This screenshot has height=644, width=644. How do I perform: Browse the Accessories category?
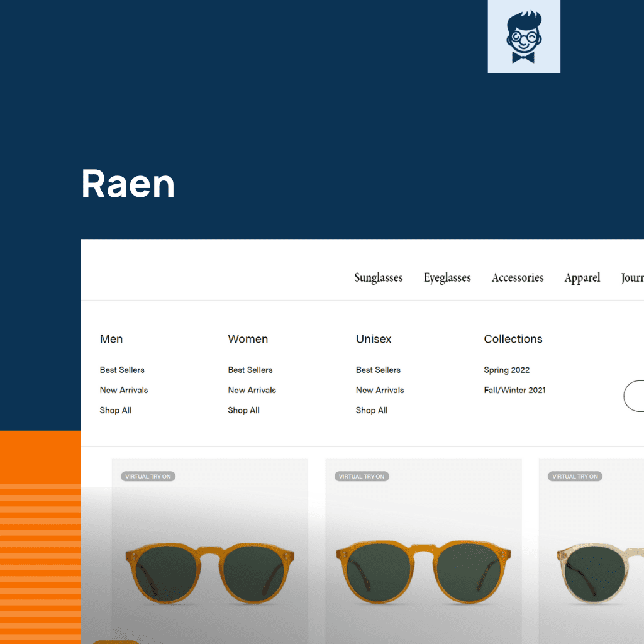[517, 277]
